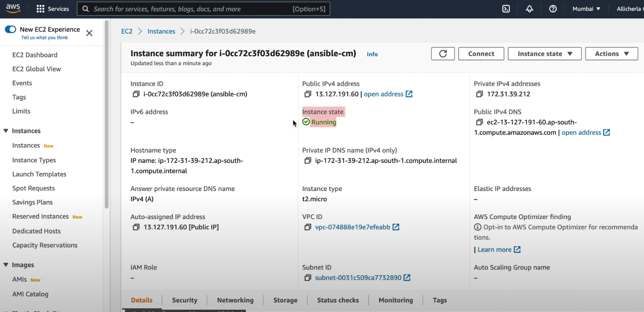Open subnet-0031c509ca7732890 link
Image resolution: width=644 pixels, height=312 pixels.
coord(358,278)
